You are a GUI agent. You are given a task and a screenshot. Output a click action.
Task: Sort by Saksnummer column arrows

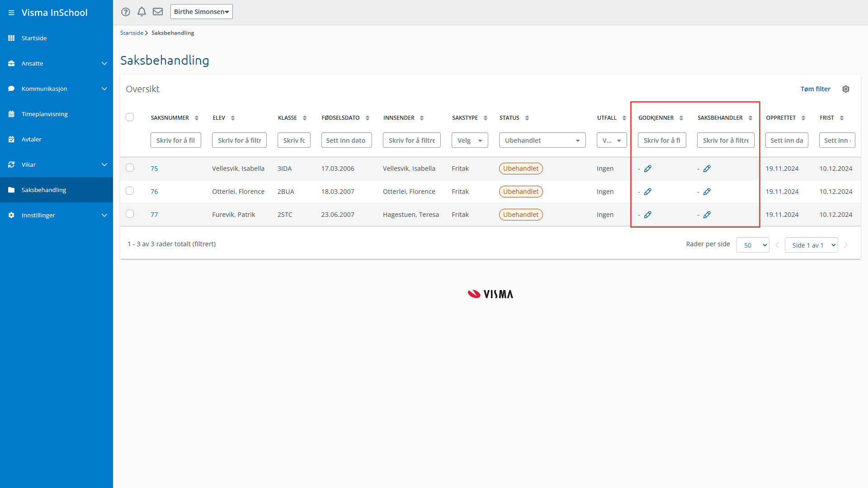pos(197,118)
